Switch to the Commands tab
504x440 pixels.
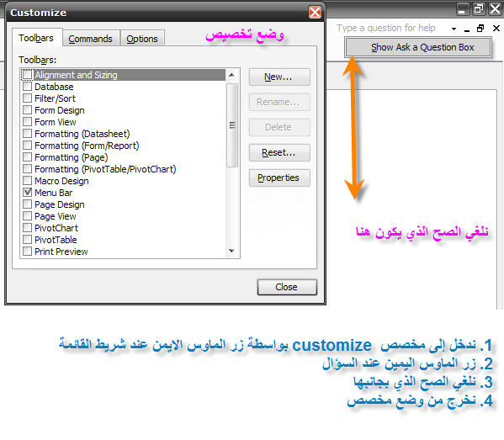[91, 39]
